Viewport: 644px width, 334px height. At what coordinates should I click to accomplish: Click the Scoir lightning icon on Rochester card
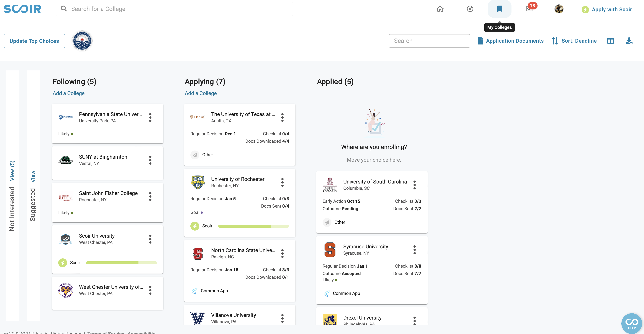click(195, 226)
